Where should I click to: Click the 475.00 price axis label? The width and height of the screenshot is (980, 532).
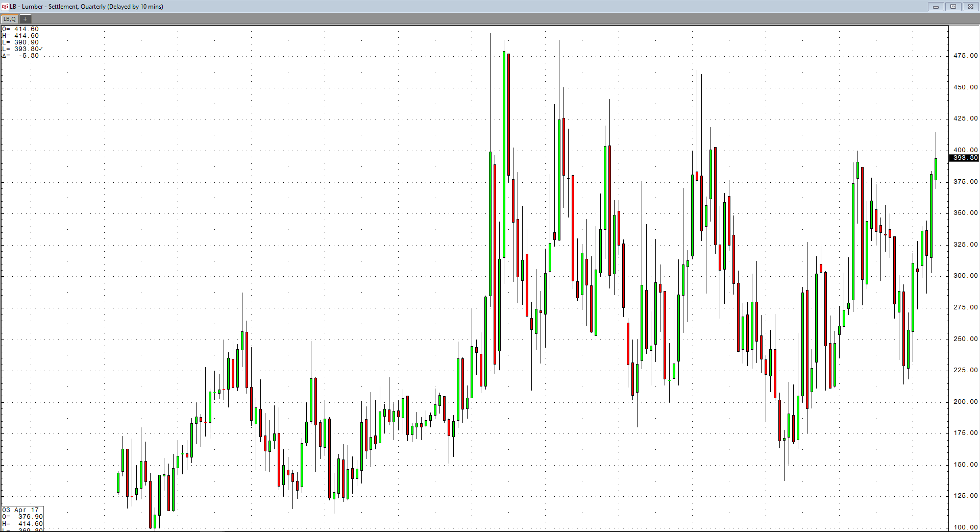click(x=965, y=56)
